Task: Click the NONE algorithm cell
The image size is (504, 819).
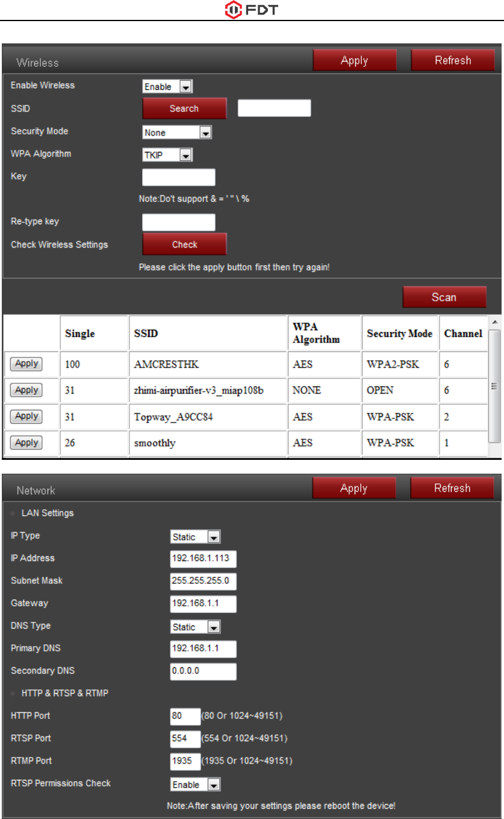Action: click(324, 391)
